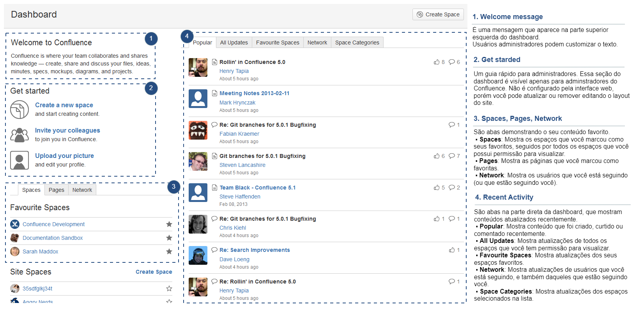This screenshot has height=317, width=644.
Task: Unfavourite Documentation Sandbox with its star
Action: [169, 238]
